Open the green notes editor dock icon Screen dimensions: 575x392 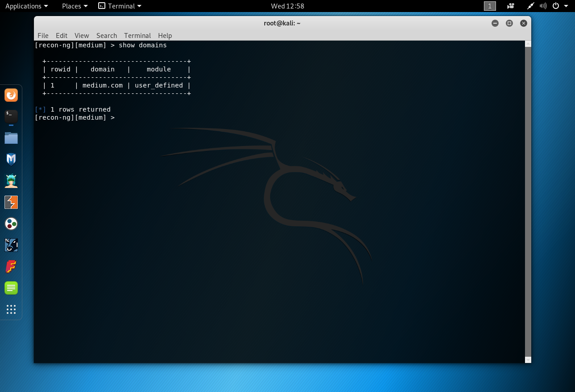tap(11, 288)
